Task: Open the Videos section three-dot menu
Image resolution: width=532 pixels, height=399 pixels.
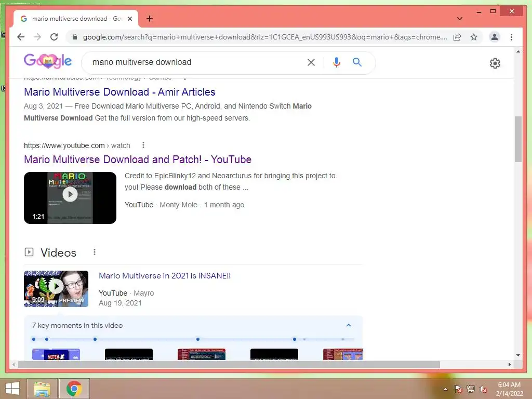Action: click(x=95, y=252)
